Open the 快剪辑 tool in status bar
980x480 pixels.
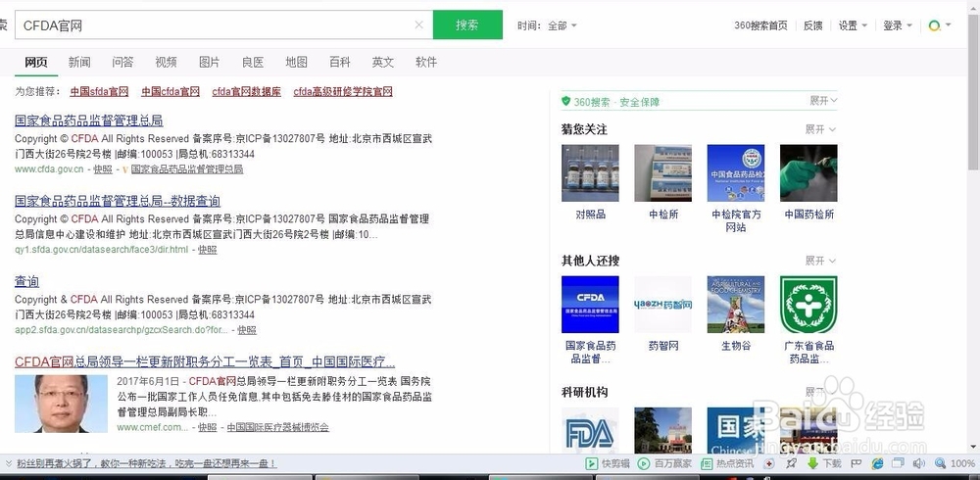pos(608,463)
